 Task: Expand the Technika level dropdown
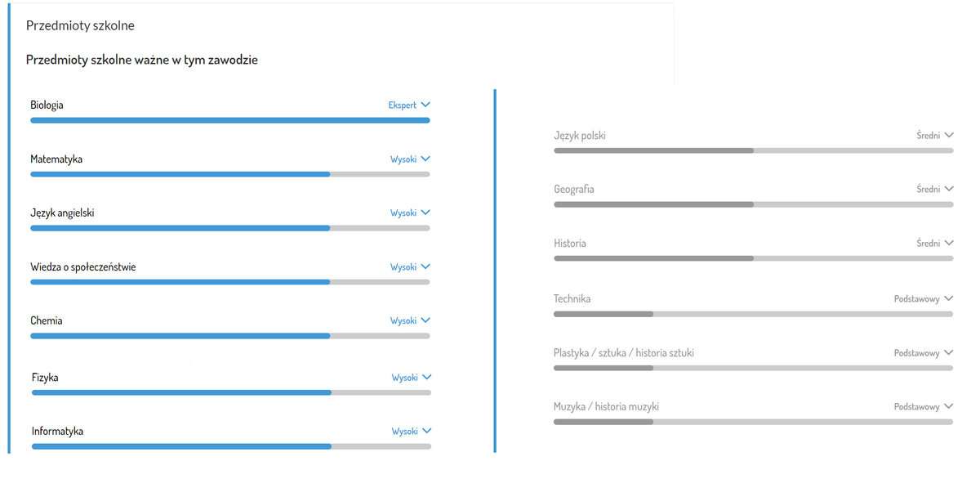[948, 299]
